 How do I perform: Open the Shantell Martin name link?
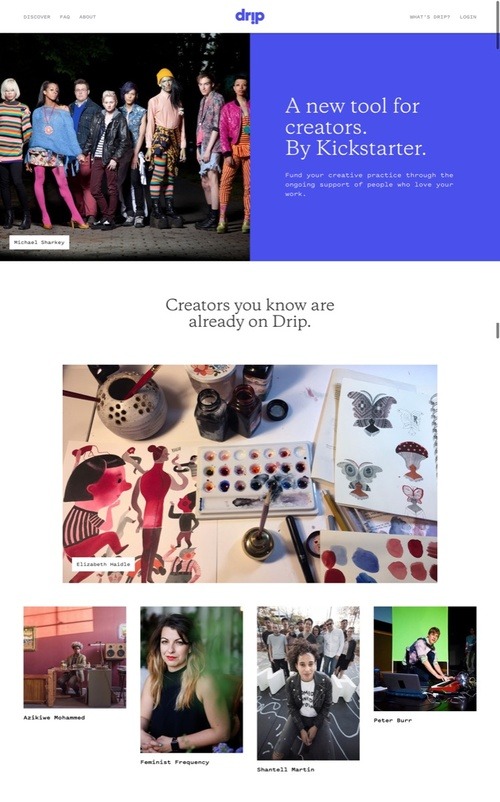286,769
